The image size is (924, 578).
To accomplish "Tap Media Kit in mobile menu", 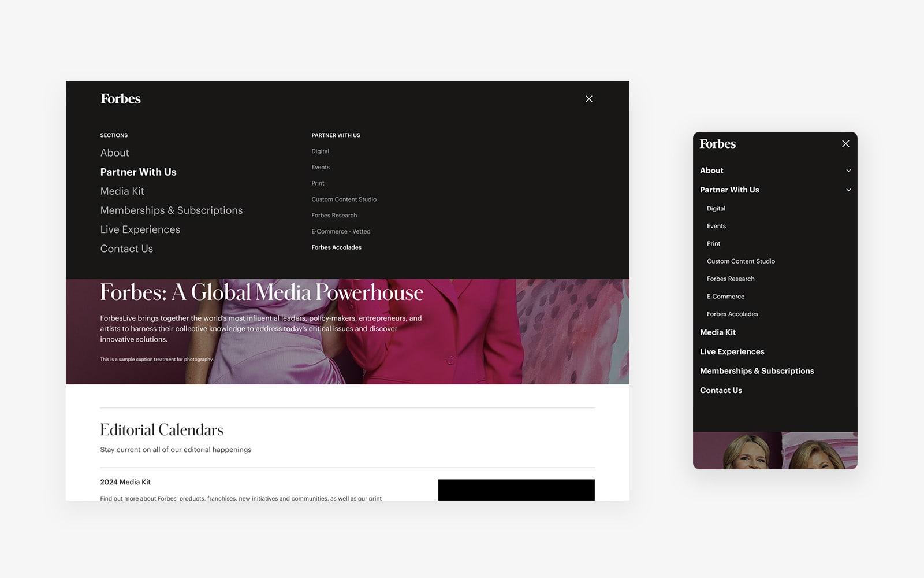I will (x=717, y=332).
